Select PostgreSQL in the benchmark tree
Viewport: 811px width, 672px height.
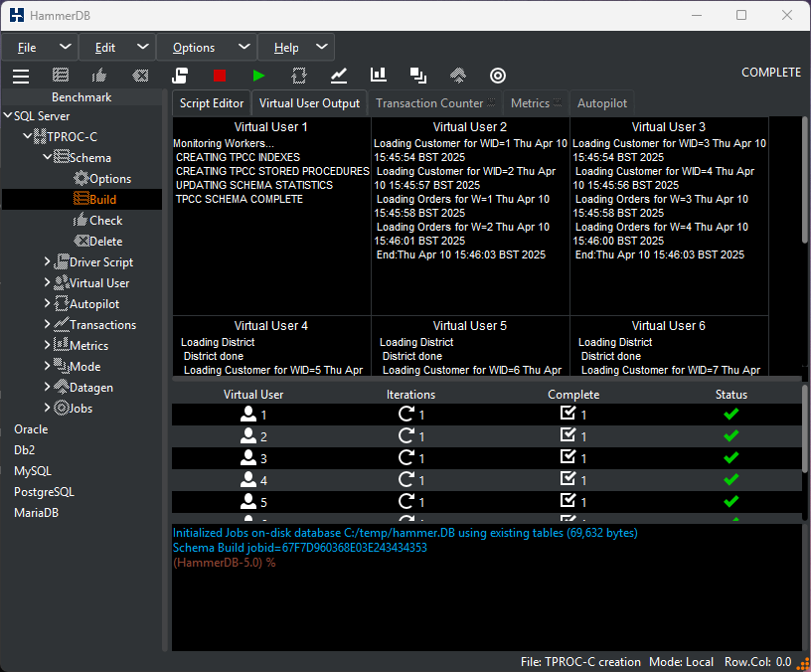click(x=44, y=492)
